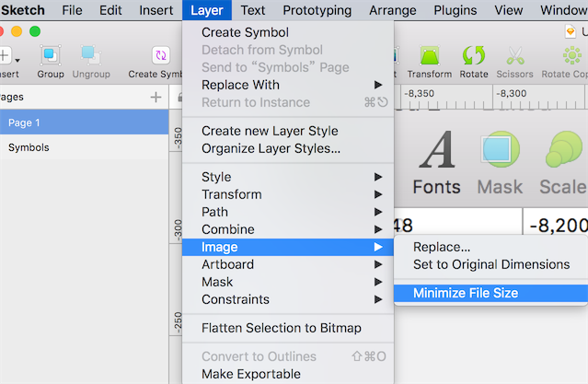Click the Mask icon in the canvas

[500, 163]
